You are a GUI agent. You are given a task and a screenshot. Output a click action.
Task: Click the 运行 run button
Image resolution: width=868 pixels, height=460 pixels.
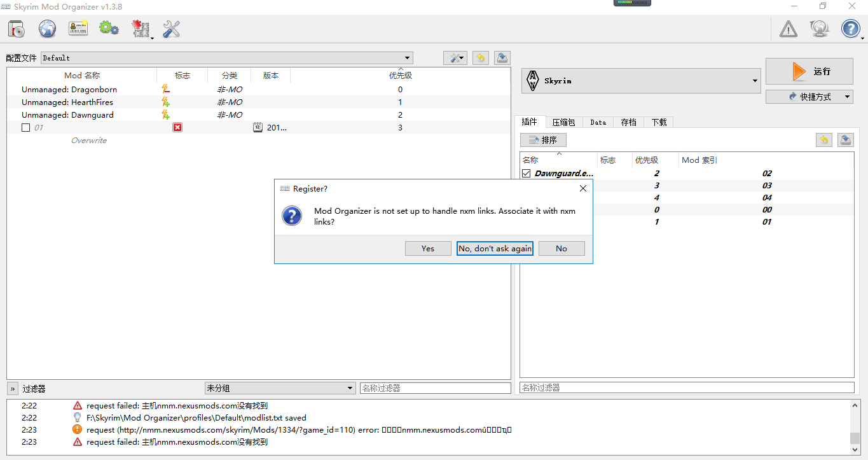tap(809, 71)
